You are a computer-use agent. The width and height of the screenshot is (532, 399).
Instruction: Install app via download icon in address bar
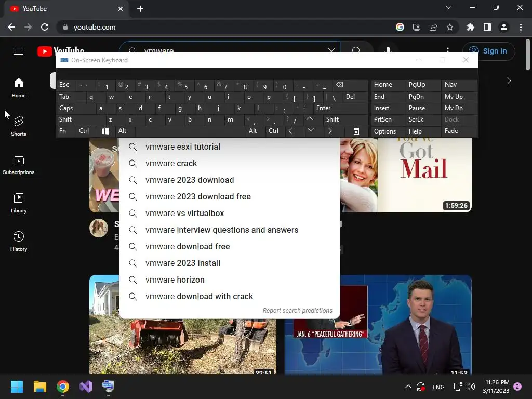tap(417, 27)
